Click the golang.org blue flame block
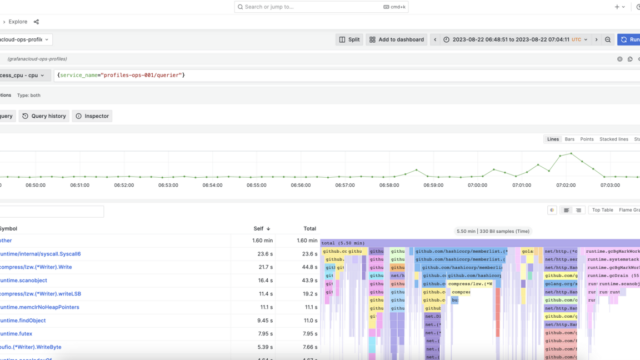The image size is (640, 360). coord(561,284)
